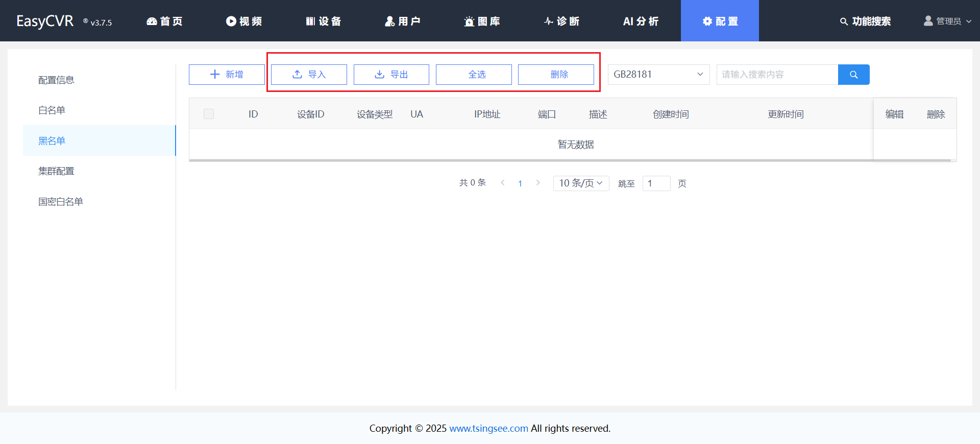980x444 pixels.
Task: Click the 导出 export button
Action: click(391, 75)
